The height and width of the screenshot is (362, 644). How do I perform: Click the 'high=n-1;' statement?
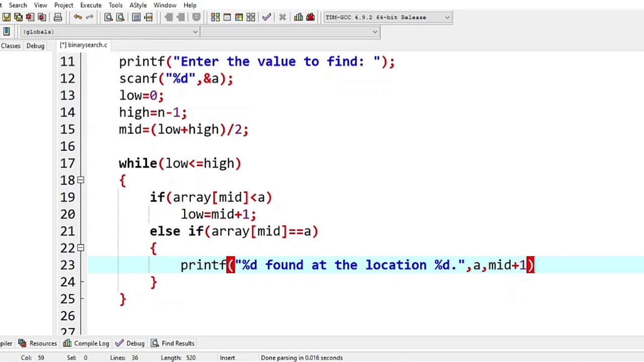point(153,113)
